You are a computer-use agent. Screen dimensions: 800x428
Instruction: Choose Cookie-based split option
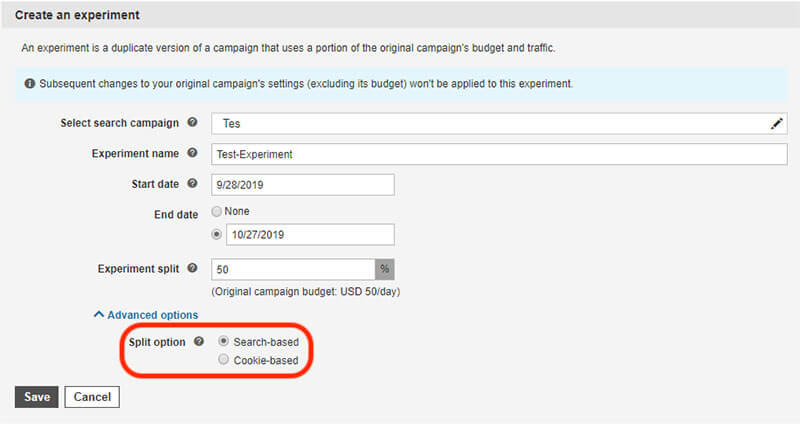[223, 360]
